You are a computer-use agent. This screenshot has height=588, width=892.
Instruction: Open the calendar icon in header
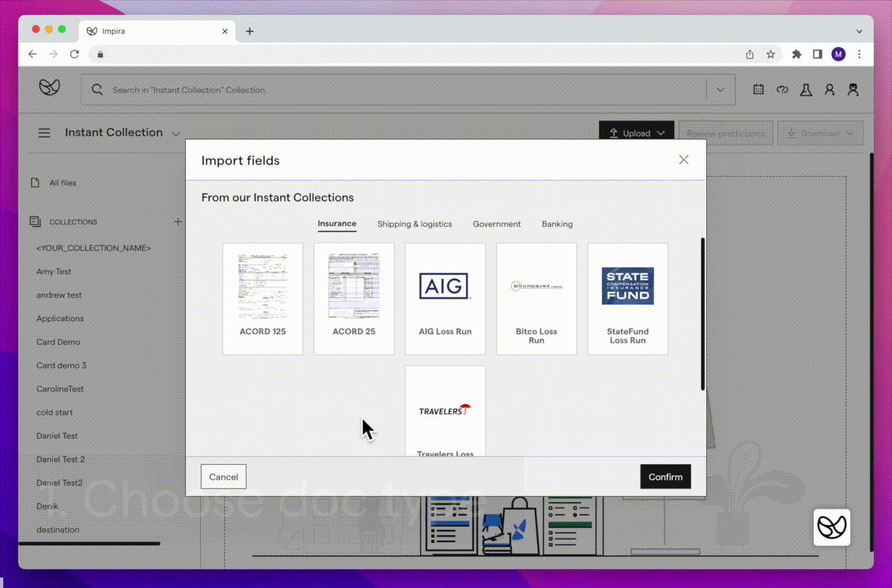click(758, 89)
